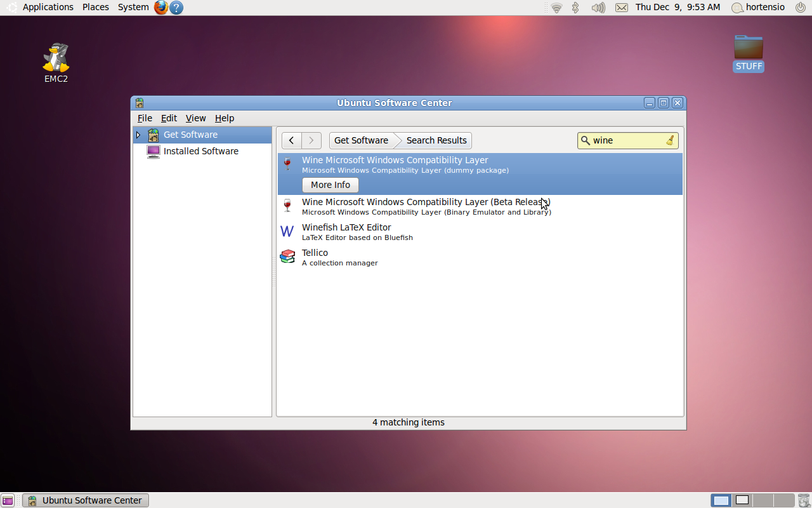
Task: Open the View menu
Action: pyautogui.click(x=195, y=118)
